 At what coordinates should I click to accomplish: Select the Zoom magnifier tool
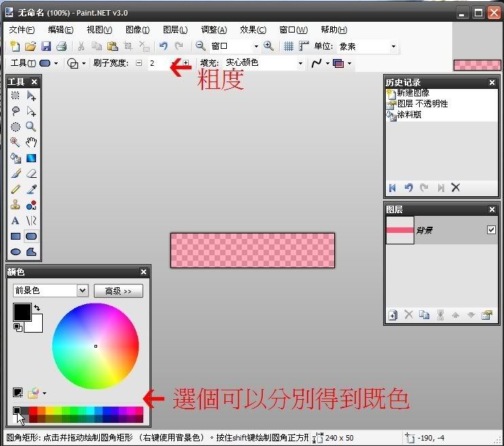[31, 126]
